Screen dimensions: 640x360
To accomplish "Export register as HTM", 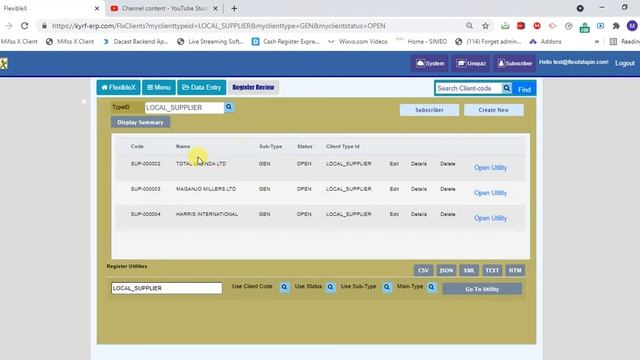I will 515,270.
